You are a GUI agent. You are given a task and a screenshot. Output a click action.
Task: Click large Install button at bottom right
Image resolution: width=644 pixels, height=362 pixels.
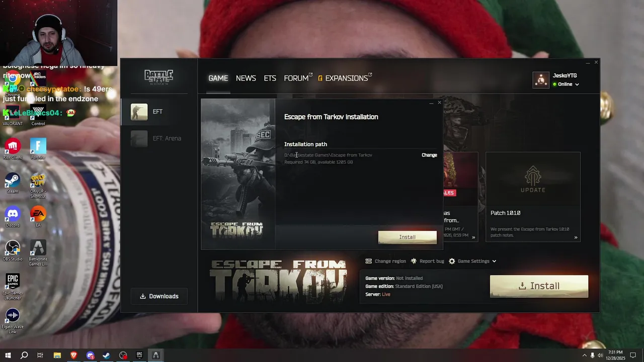[539, 286]
